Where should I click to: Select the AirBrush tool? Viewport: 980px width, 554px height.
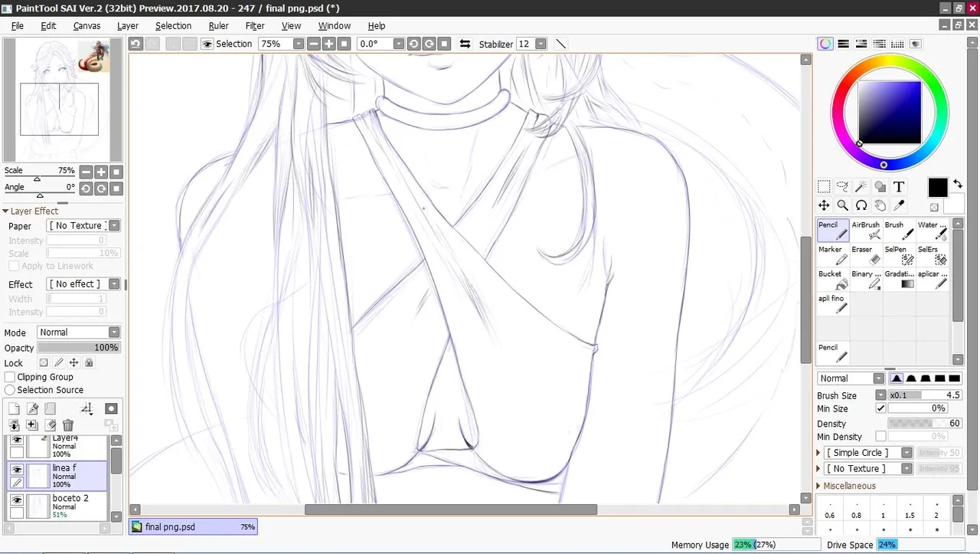point(866,230)
